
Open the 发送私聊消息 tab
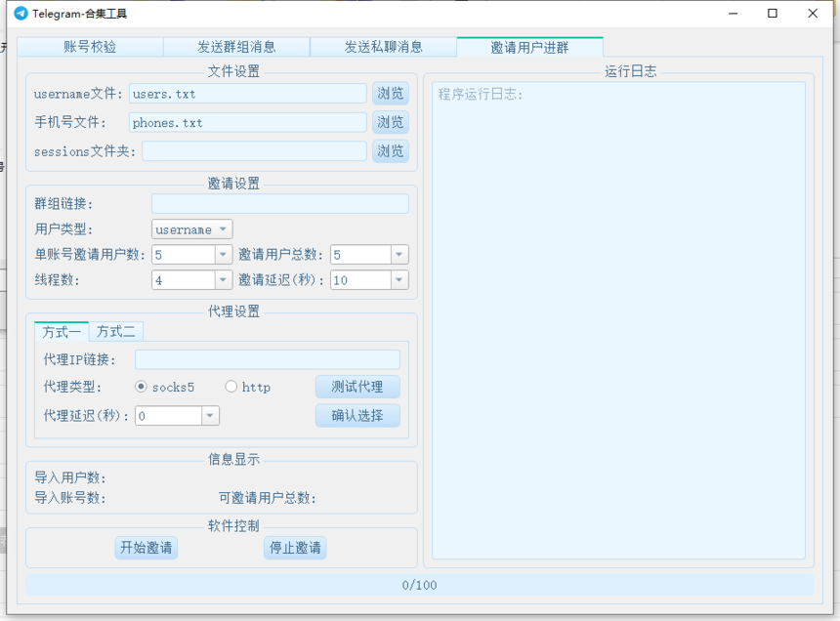383,47
